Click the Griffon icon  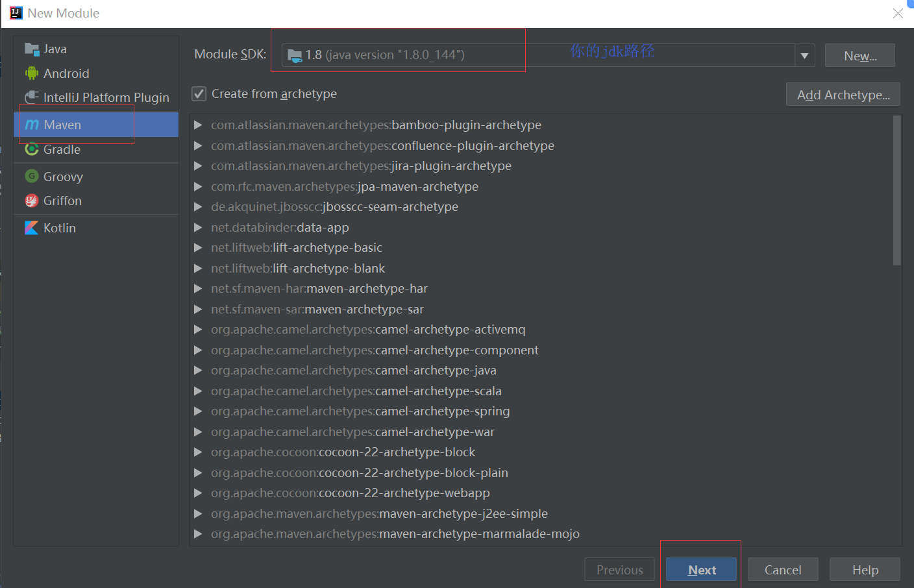point(32,201)
